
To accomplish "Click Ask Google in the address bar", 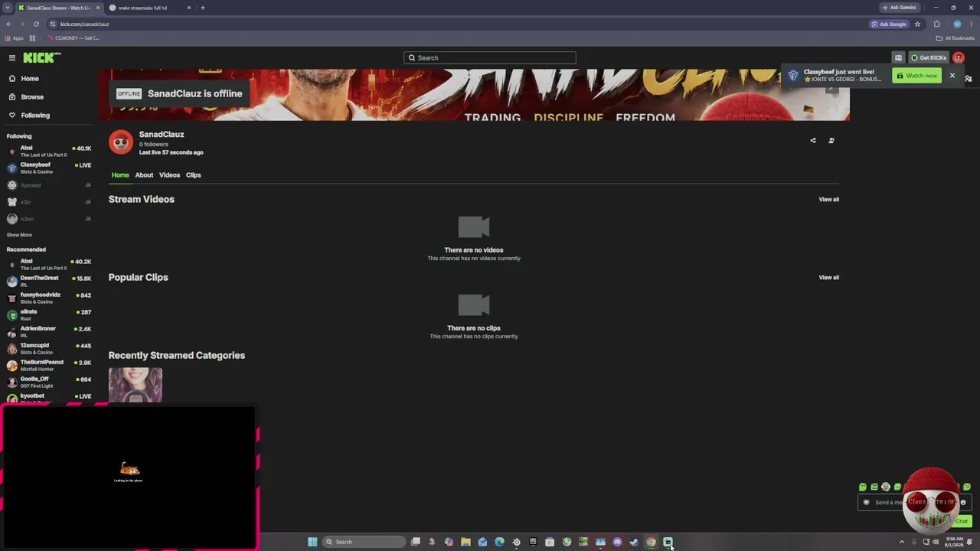I will tap(889, 24).
